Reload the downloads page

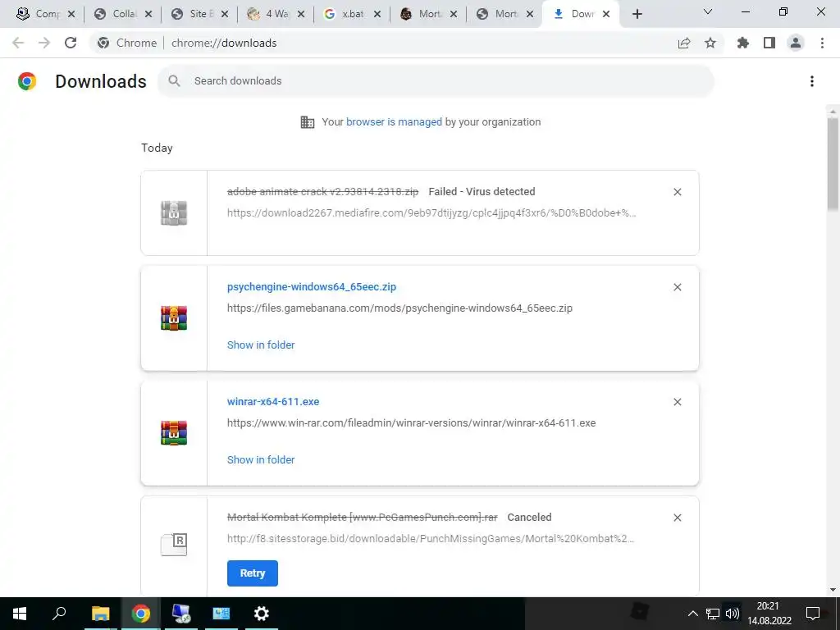coord(71,43)
